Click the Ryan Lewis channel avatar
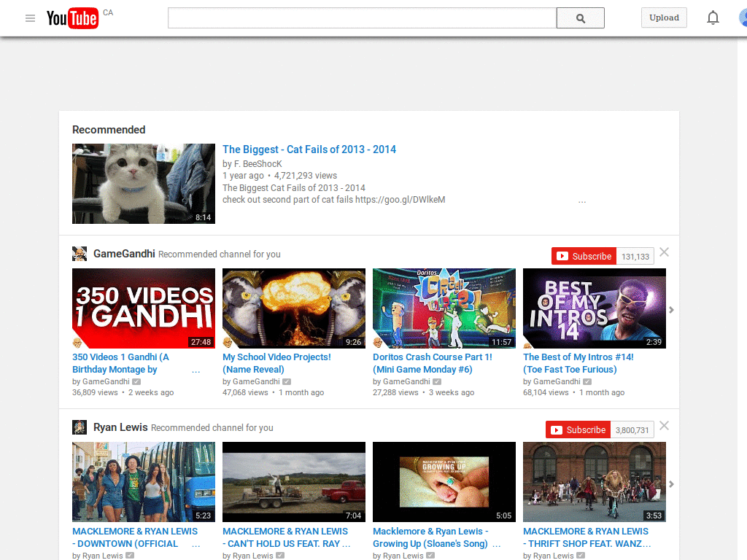Viewport: 747px width, 560px height. pyautogui.click(x=80, y=427)
